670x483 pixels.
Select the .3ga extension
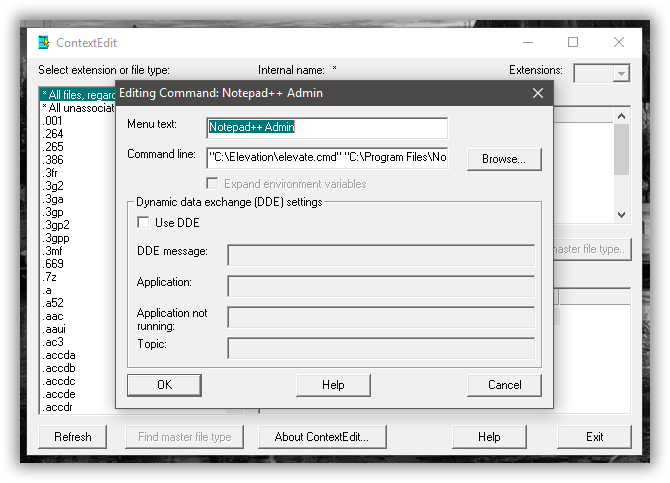coord(53,199)
